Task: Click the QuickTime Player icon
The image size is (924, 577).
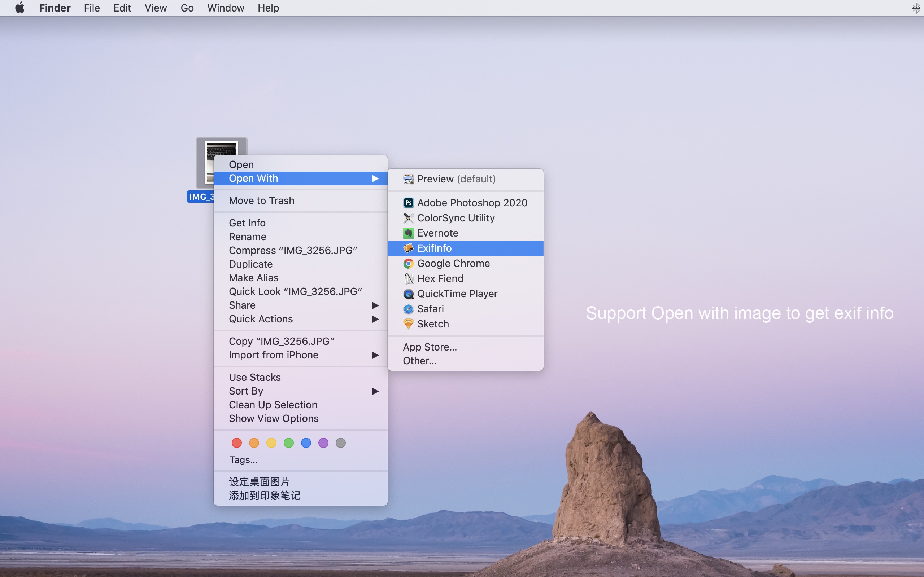Action: click(408, 294)
